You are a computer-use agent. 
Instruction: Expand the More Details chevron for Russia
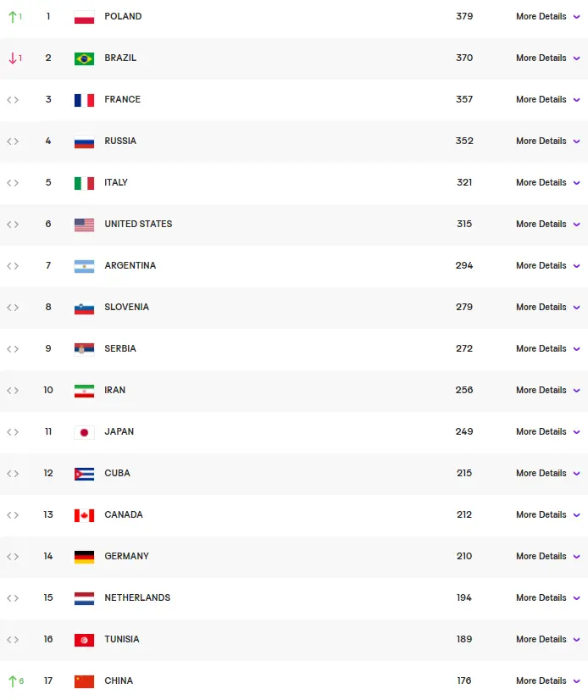576,142
